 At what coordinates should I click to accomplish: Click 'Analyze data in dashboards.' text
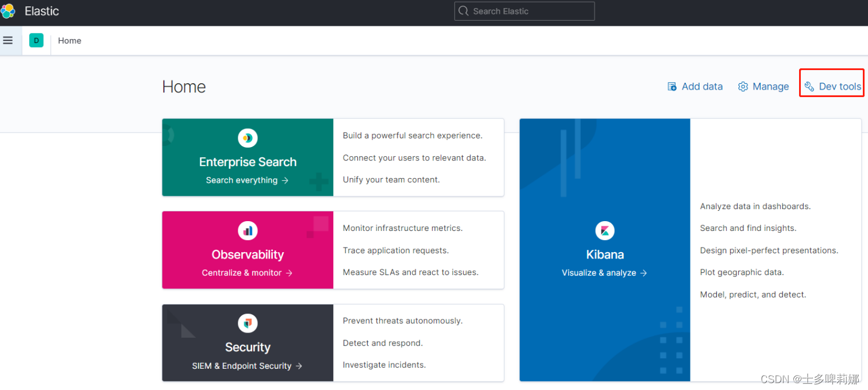[x=755, y=206]
